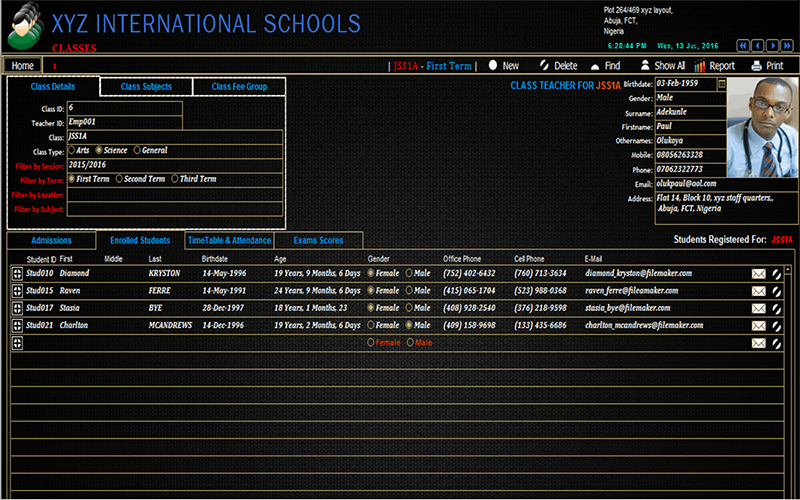Click the envelope icon on Charlton's row
Image resolution: width=800 pixels, height=500 pixels.
click(758, 326)
